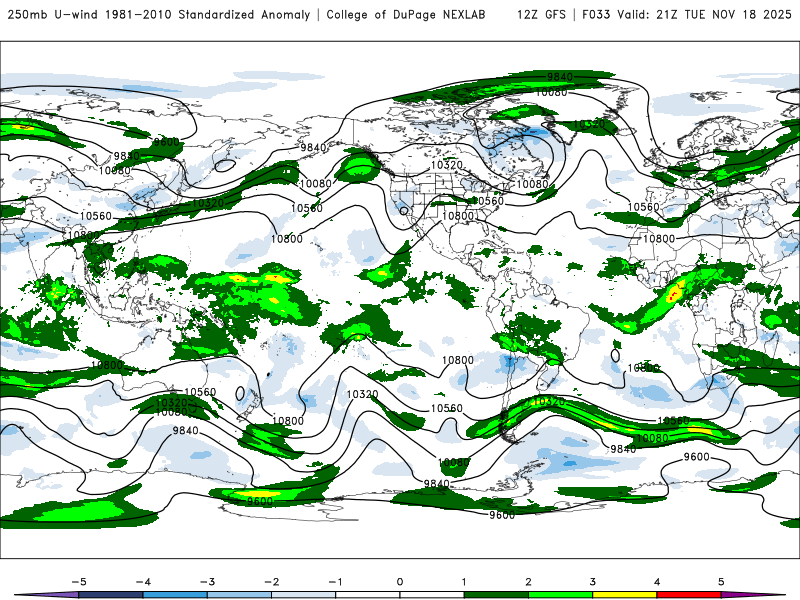
Task: Click the "0" colorbar label
Action: click(x=399, y=582)
